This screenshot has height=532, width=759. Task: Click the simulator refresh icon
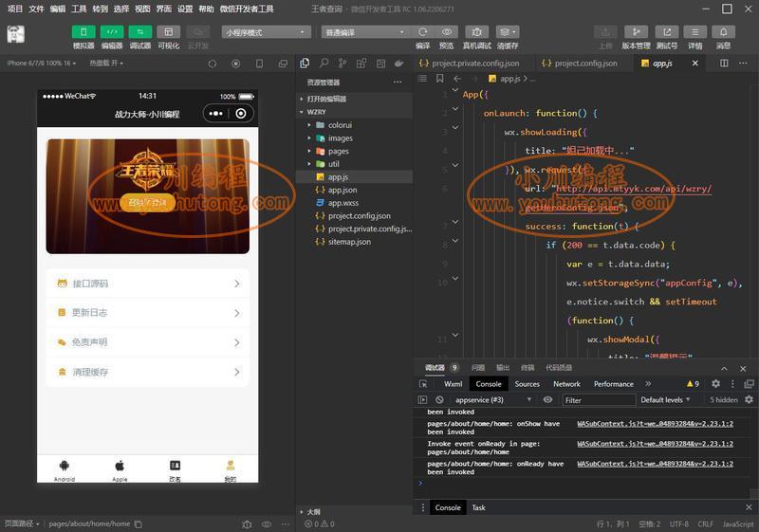click(x=212, y=64)
